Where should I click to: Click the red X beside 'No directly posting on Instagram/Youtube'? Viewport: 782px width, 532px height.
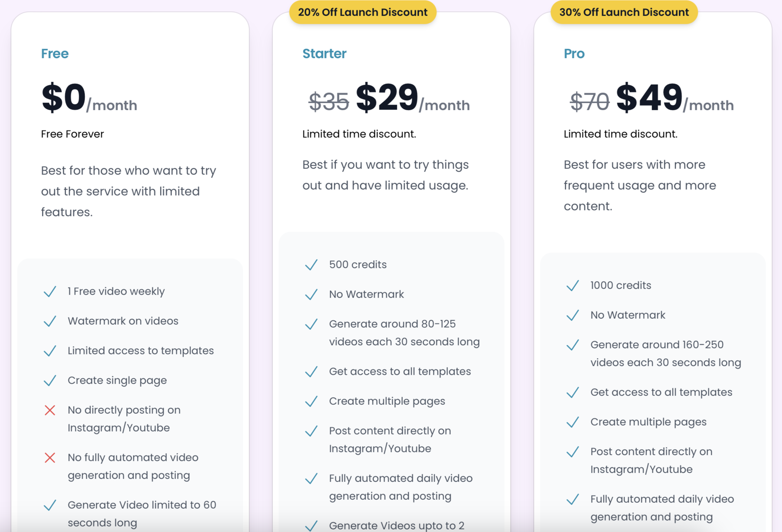50,410
